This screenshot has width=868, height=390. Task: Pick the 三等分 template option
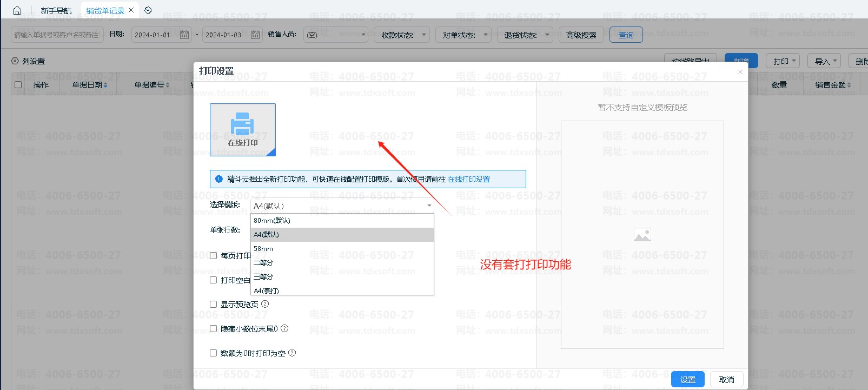[x=263, y=277]
